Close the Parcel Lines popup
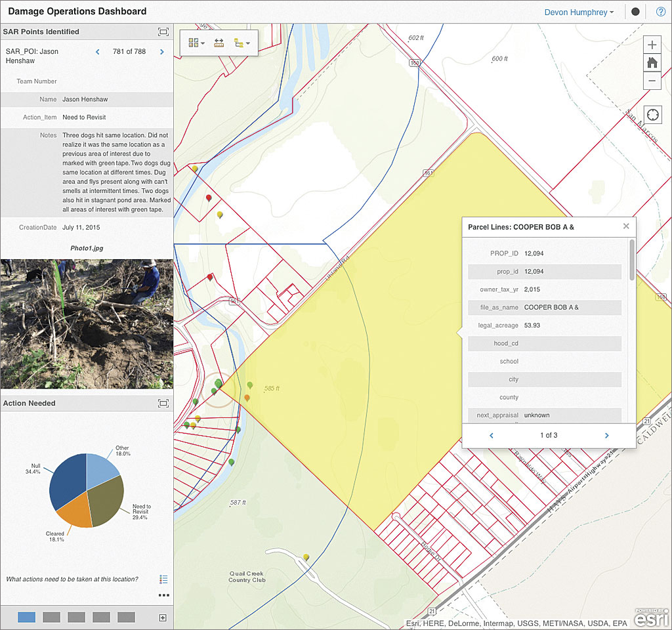Screen dimensions: 672x630 click(626, 226)
